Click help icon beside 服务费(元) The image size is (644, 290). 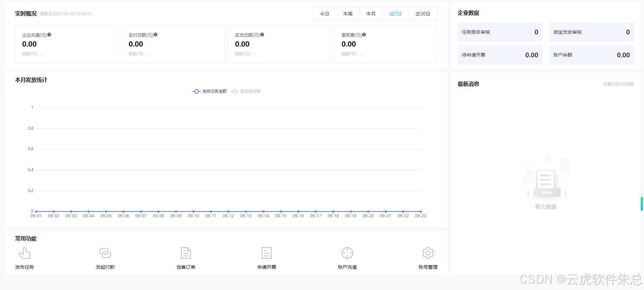point(364,35)
